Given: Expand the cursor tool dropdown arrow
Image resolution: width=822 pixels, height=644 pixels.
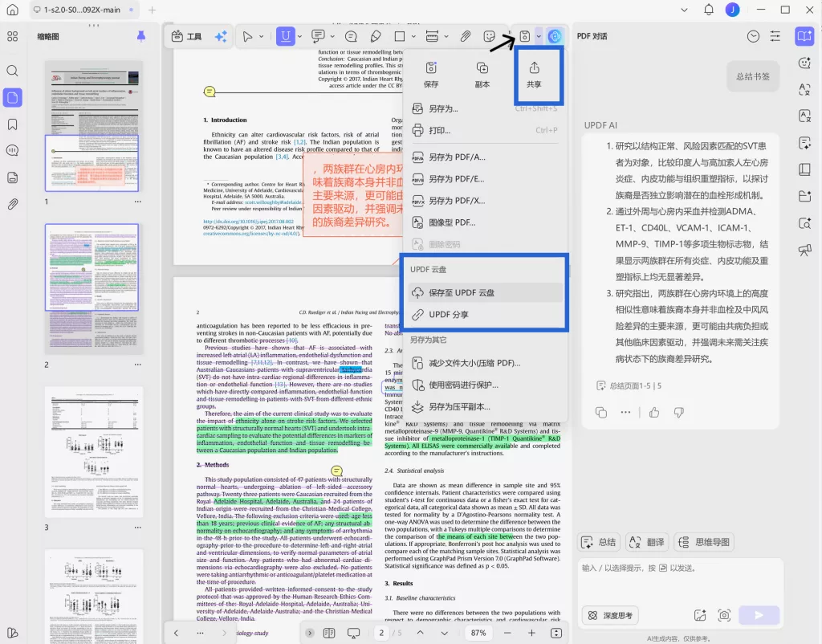Looking at the screenshot, I should [x=261, y=36].
